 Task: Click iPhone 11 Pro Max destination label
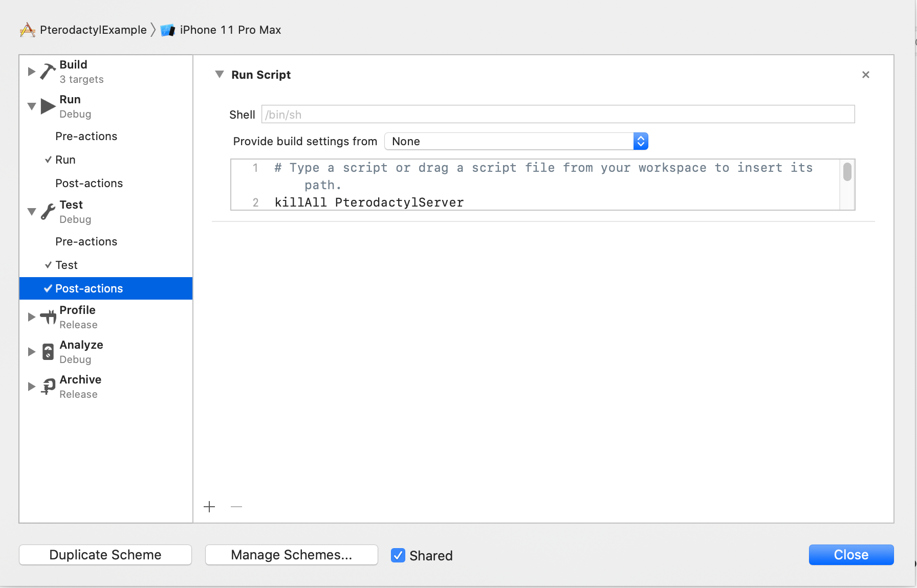230,30
